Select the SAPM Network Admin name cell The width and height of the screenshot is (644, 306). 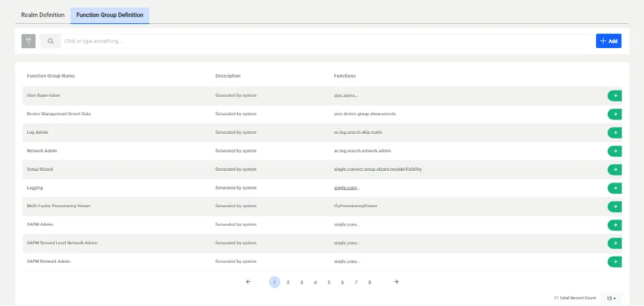tap(49, 261)
